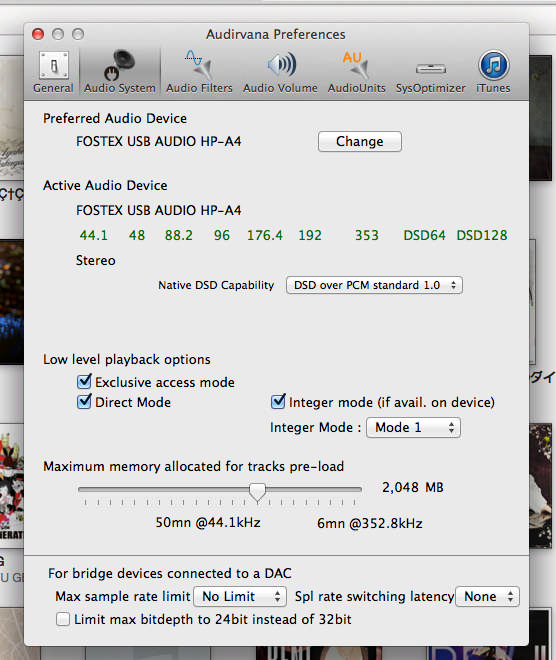This screenshot has width=556, height=660.
Task: Click the SysOptimizer tab label
Action: [431, 88]
